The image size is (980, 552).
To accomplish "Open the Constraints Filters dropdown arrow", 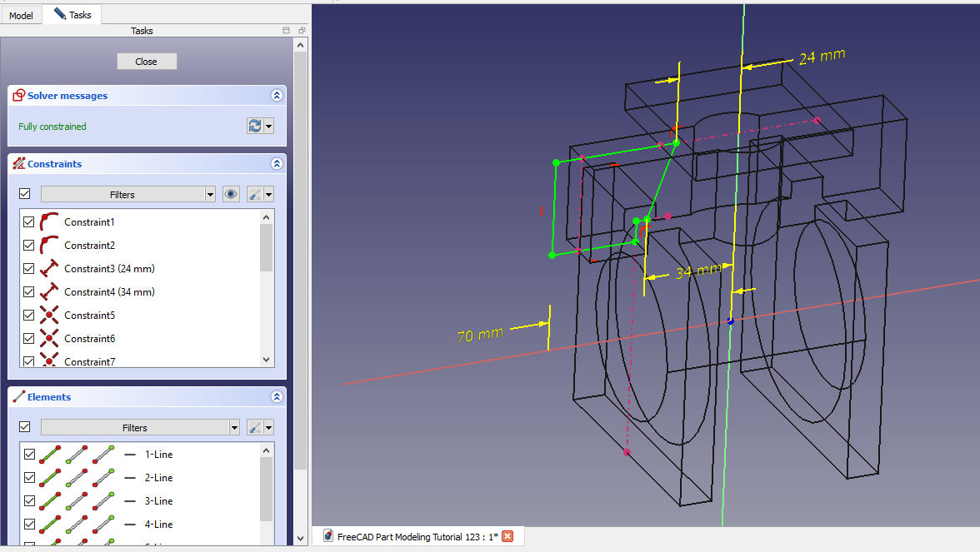I will point(210,194).
